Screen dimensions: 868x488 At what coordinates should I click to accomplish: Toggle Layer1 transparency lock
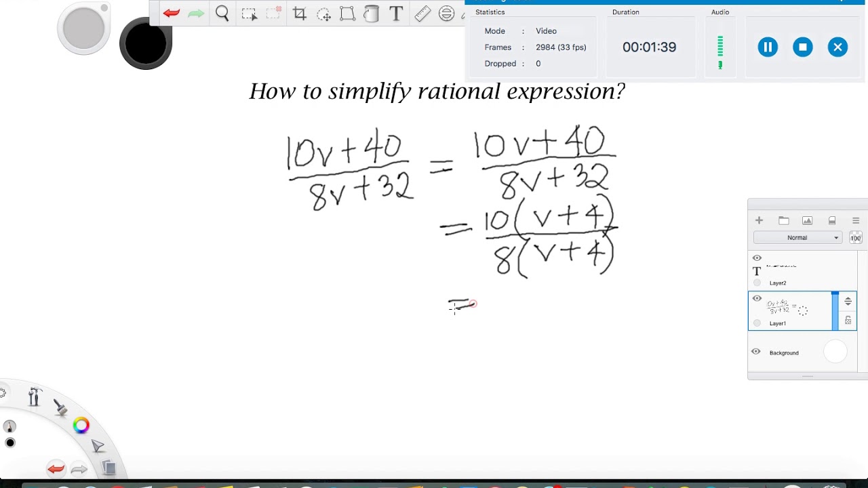click(x=848, y=321)
